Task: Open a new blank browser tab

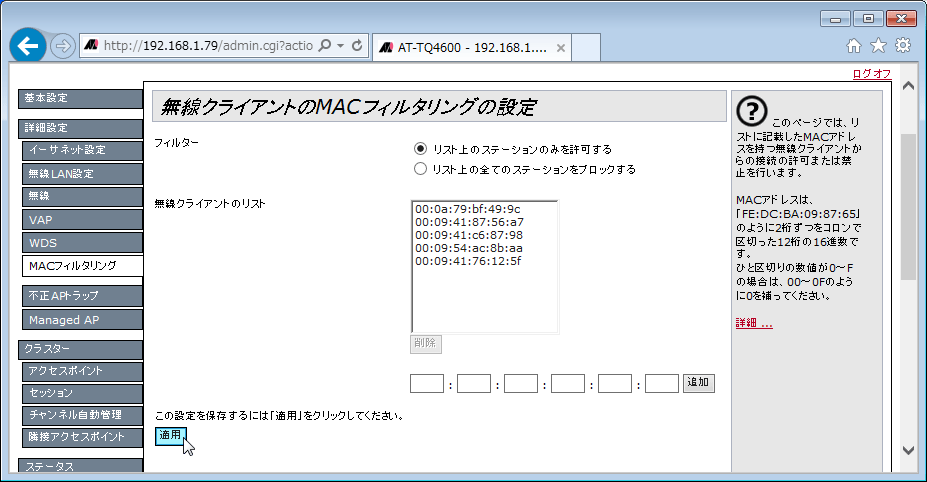Action: click(x=586, y=48)
